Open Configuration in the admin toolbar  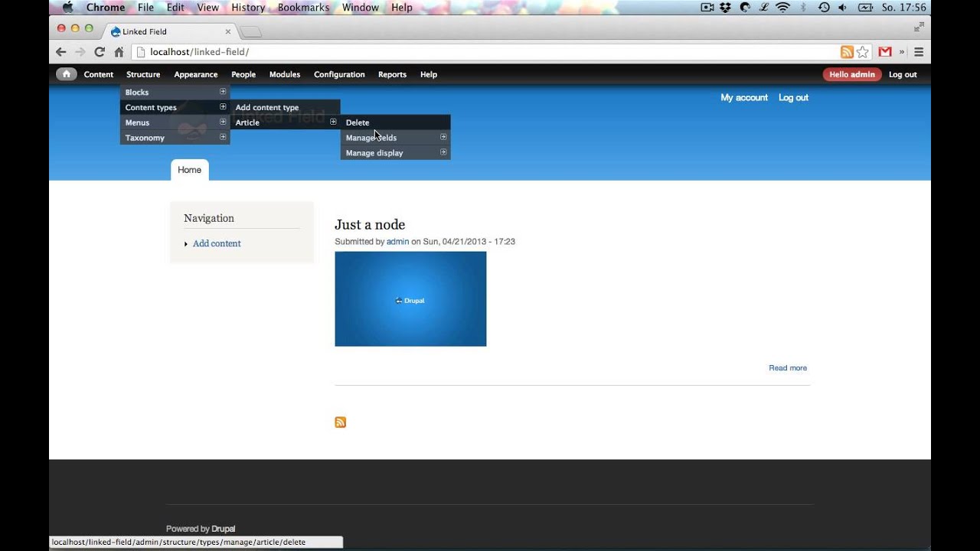click(339, 74)
